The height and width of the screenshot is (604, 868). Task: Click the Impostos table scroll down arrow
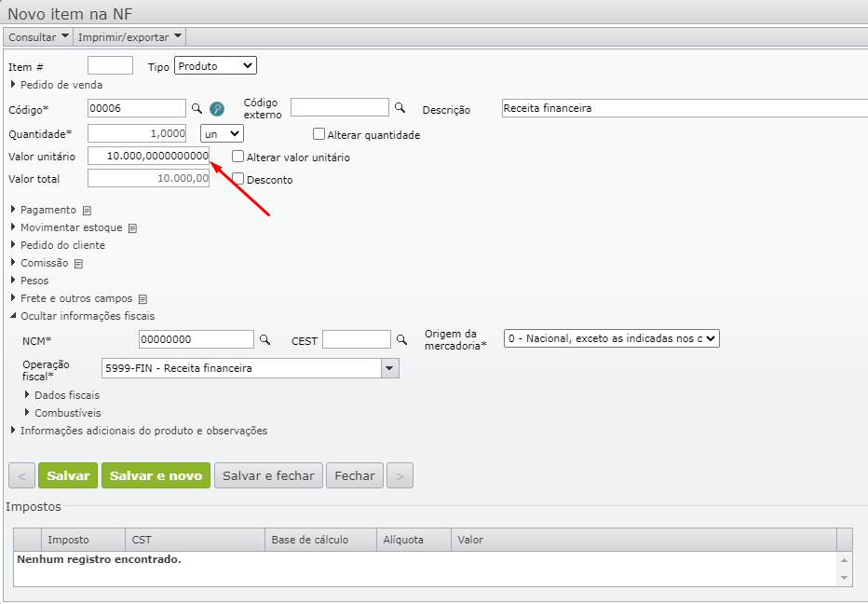[x=844, y=578]
